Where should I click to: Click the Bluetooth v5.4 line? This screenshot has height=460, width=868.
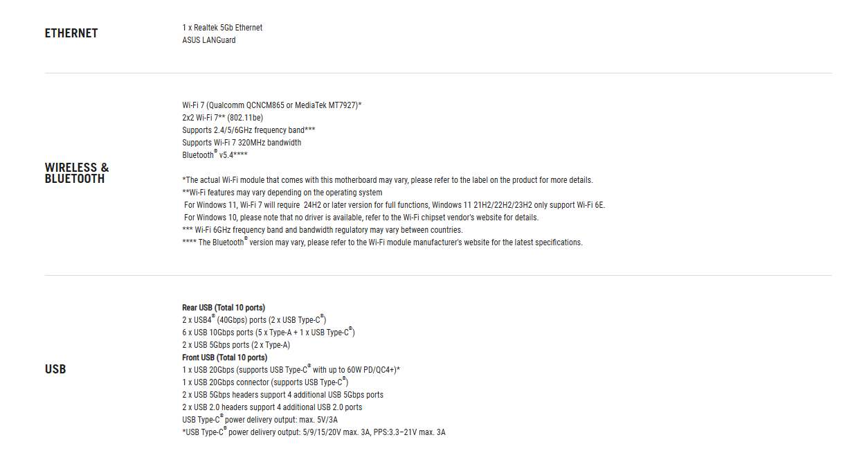215,155
